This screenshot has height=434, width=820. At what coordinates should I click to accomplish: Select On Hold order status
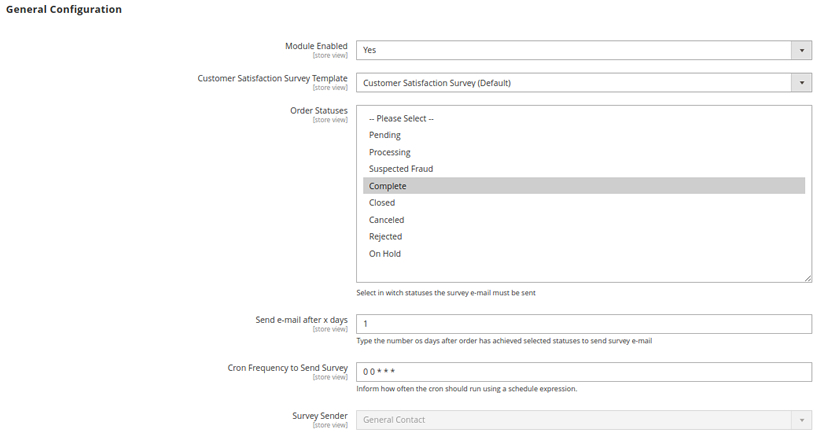584,254
